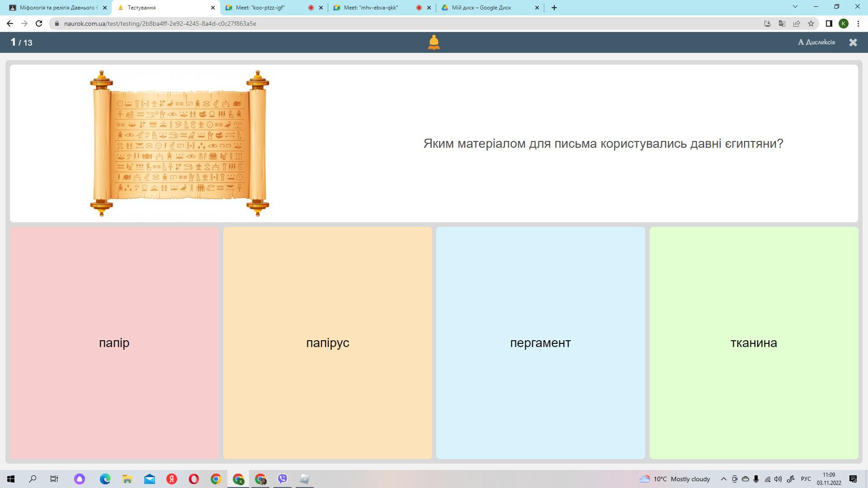The height and width of the screenshot is (488, 868).
Task: Bookmark this page with the star icon
Action: (x=811, y=23)
